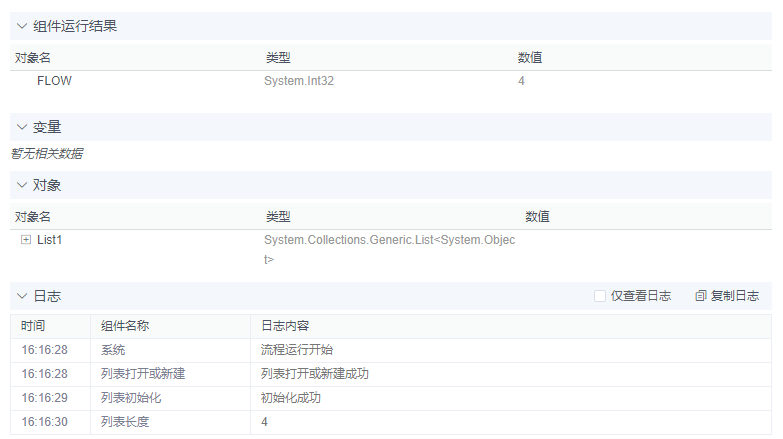
Task: Click the 日志内容 column header
Action: tap(285, 326)
